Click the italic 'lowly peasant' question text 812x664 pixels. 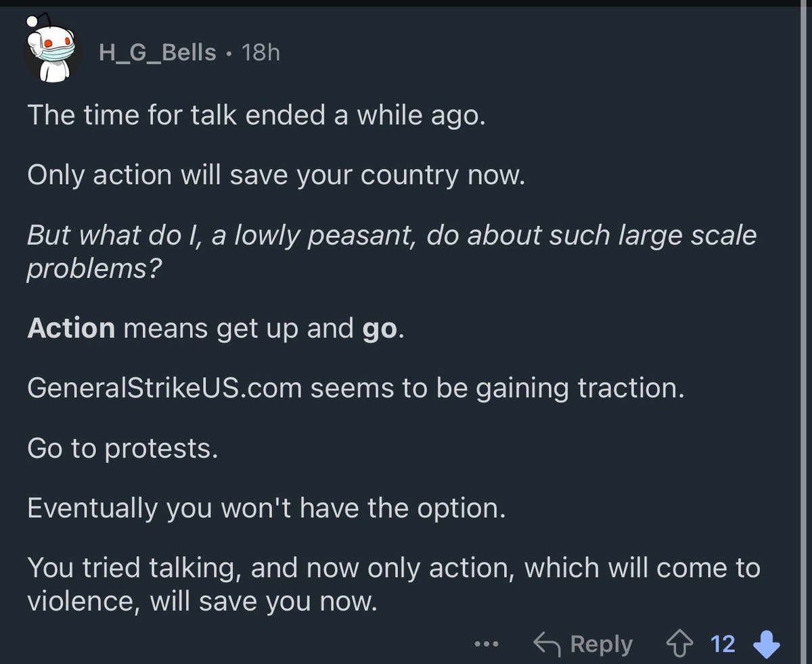(x=392, y=252)
